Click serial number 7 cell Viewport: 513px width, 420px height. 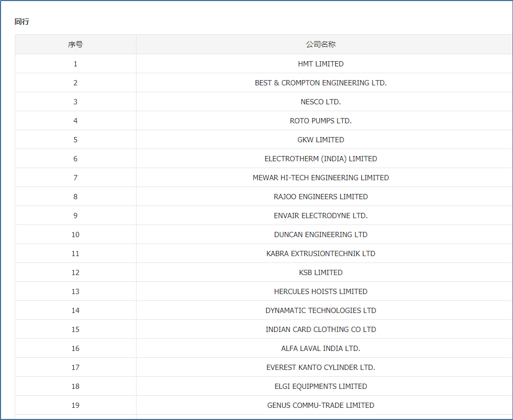coord(75,178)
